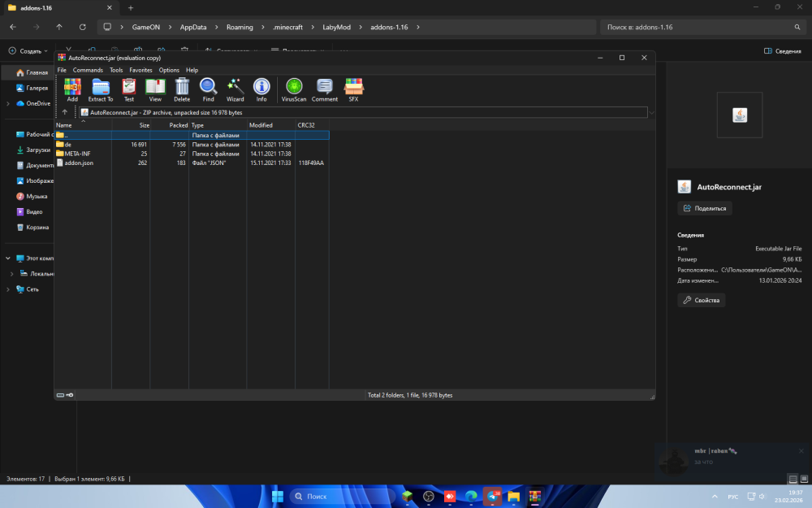The width and height of the screenshot is (812, 508).
Task: Select the META-INF folder row
Action: pos(192,154)
